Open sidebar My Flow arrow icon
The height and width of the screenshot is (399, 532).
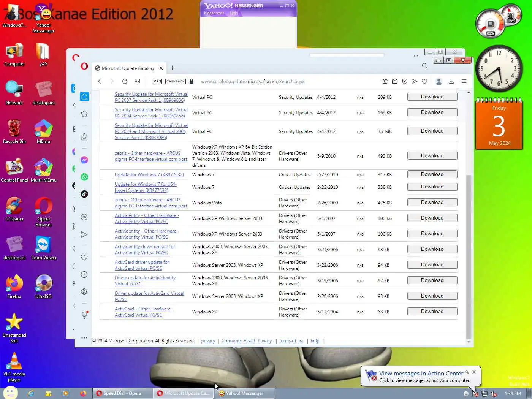point(84,235)
